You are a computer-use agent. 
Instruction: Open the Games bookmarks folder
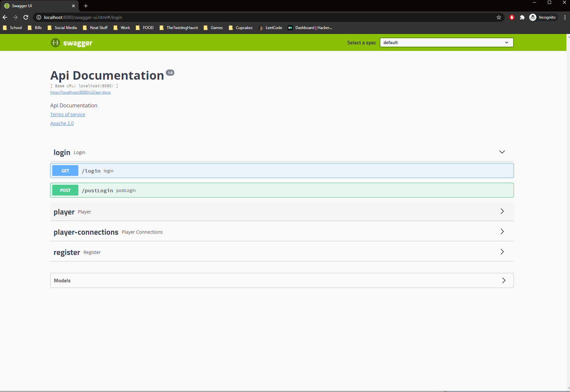213,28
